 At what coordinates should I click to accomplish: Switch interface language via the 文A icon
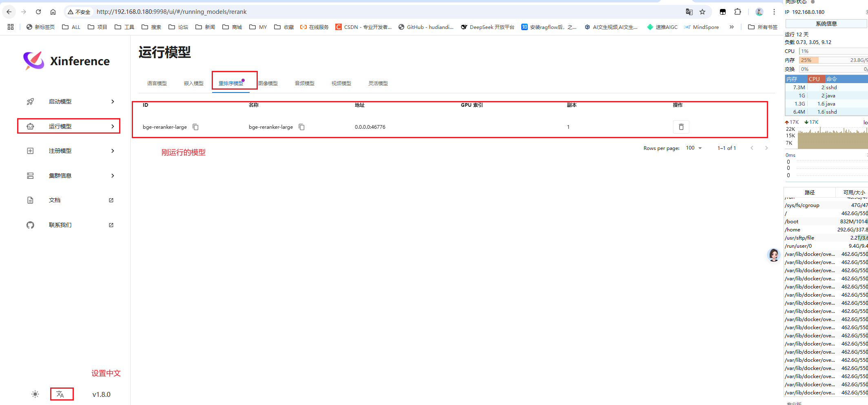pos(61,394)
